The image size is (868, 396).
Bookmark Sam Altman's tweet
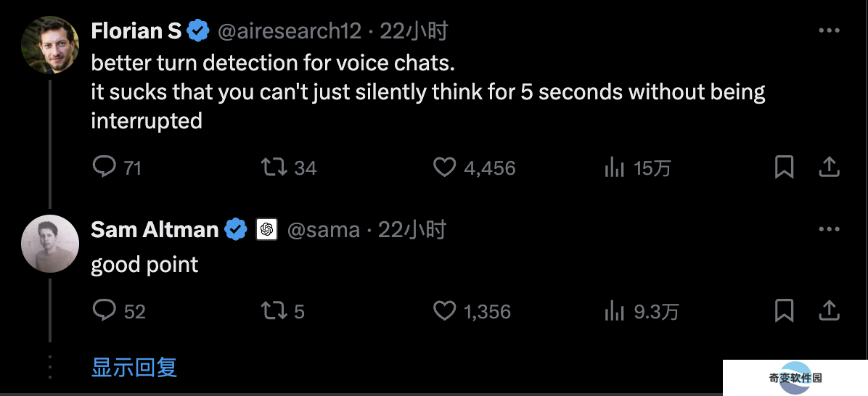[784, 310]
